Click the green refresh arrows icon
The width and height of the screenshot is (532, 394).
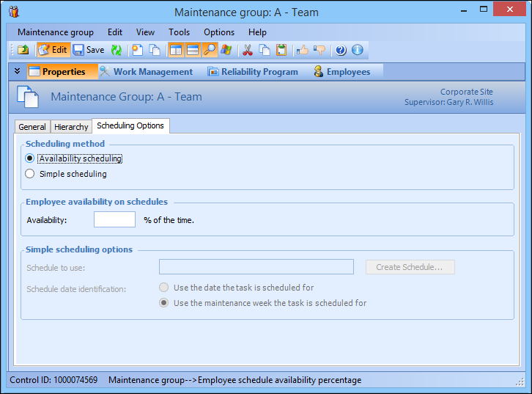(117, 50)
